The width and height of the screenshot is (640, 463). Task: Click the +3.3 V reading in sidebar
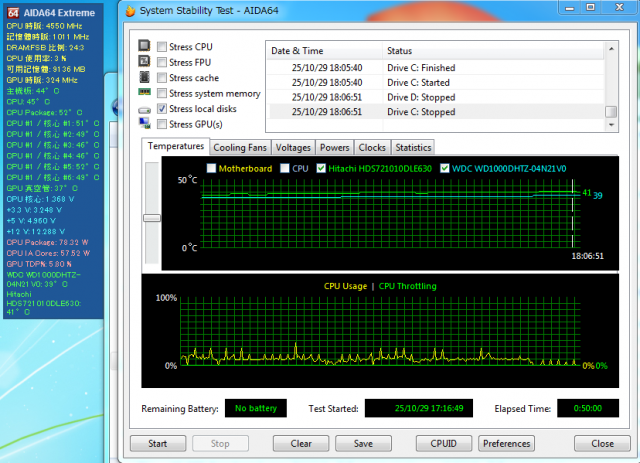pyautogui.click(x=34, y=210)
